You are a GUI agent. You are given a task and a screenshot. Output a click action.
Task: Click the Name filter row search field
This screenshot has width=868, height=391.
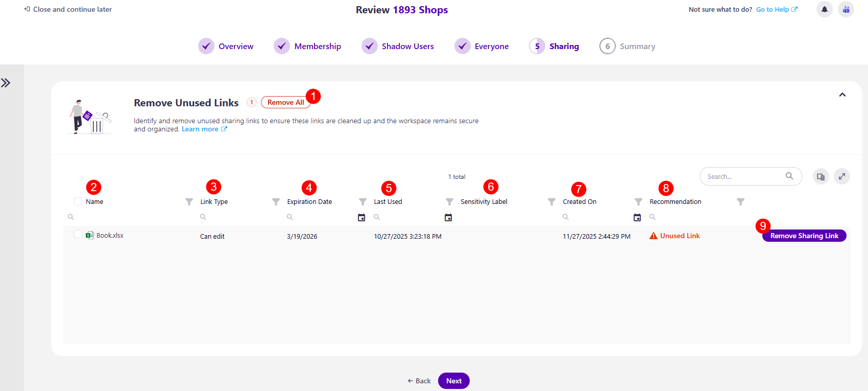(129, 217)
